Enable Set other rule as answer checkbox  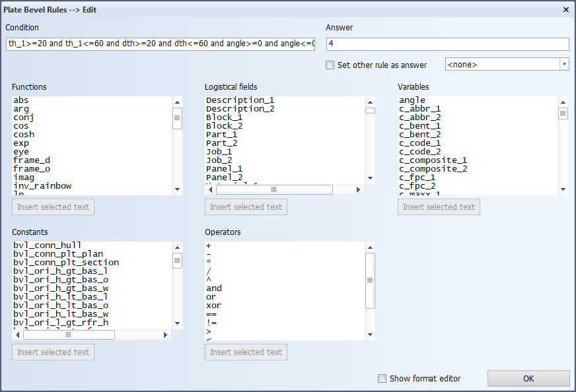coord(330,65)
